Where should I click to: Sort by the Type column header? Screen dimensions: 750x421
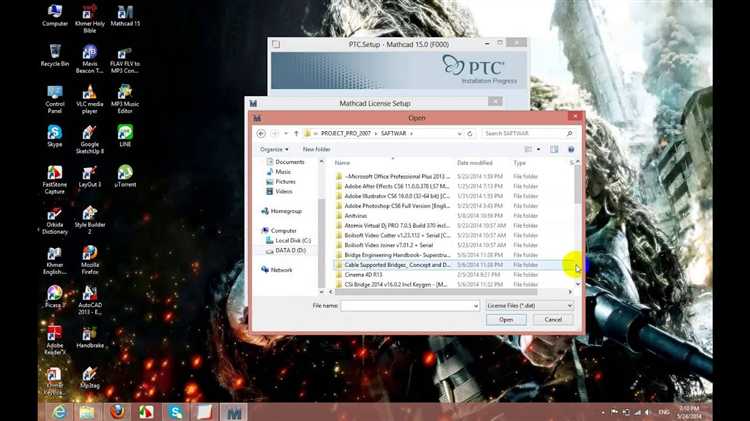tap(519, 163)
